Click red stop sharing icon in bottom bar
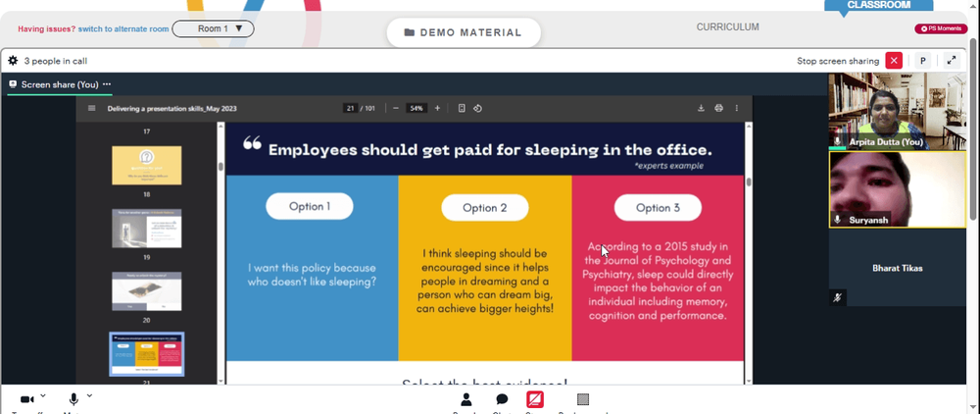Image resolution: width=980 pixels, height=414 pixels. 535,399
